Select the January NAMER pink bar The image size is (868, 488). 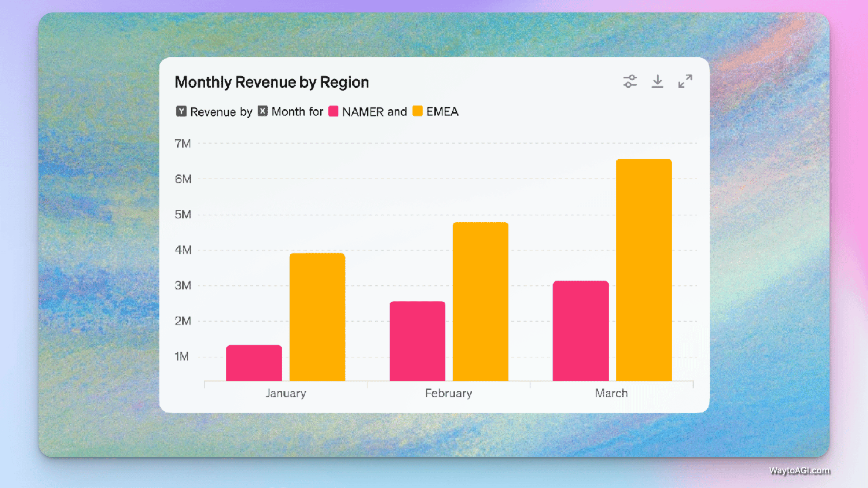[x=254, y=363]
